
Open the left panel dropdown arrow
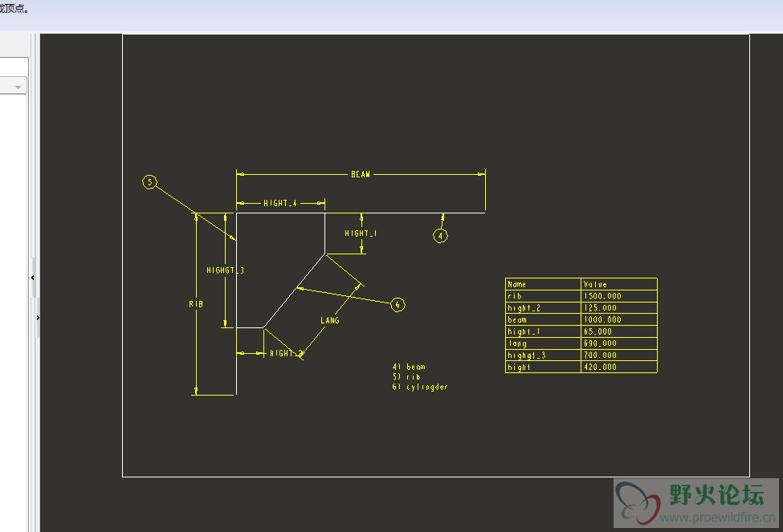click(18, 87)
